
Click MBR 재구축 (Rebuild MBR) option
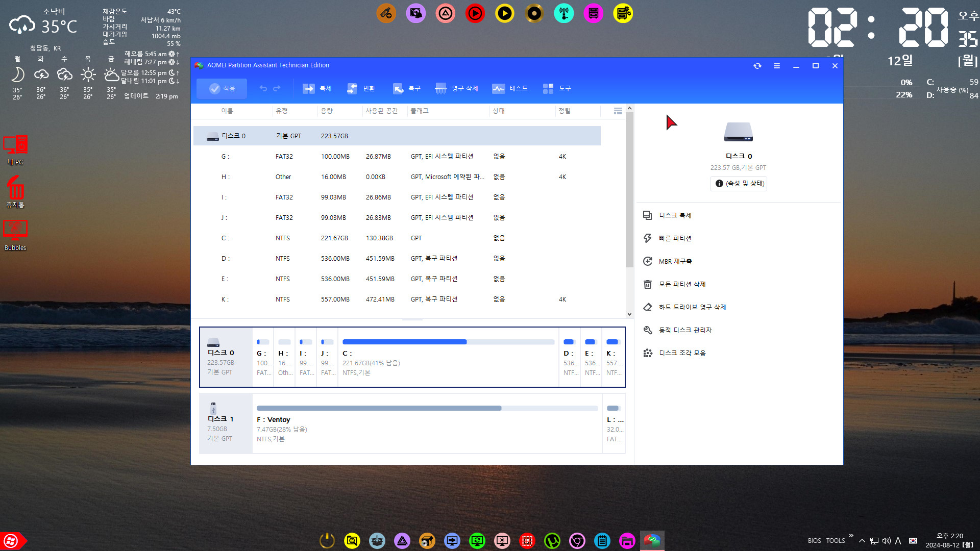[668, 261]
